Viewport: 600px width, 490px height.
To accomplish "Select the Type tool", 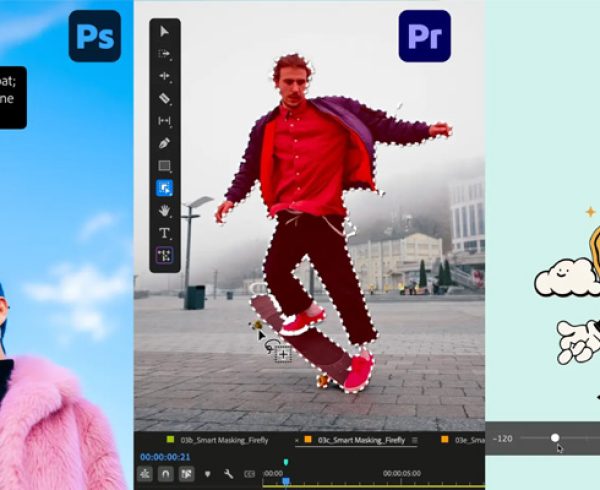I will [x=165, y=233].
